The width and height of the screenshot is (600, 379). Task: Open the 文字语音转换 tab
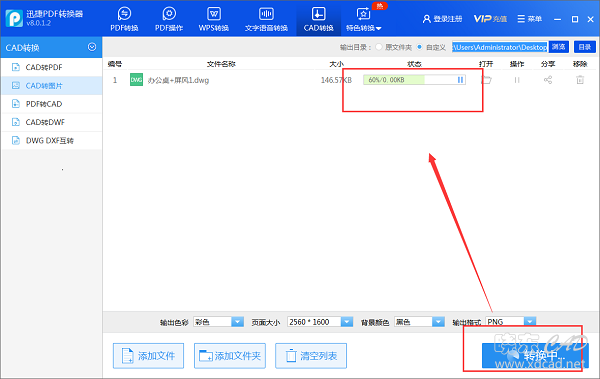(x=266, y=19)
